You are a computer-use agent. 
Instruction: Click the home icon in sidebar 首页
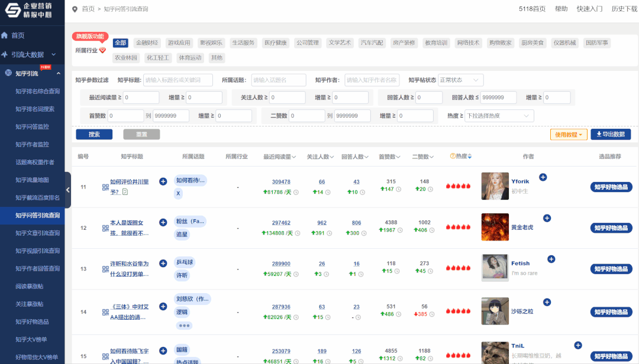pos(5,35)
